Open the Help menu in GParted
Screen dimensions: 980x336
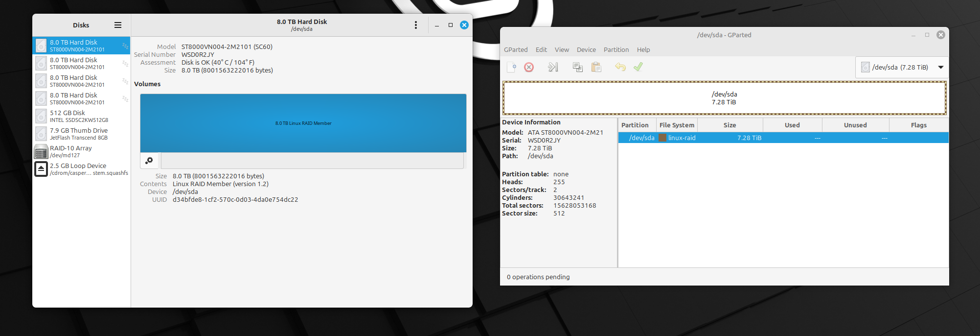[643, 49]
